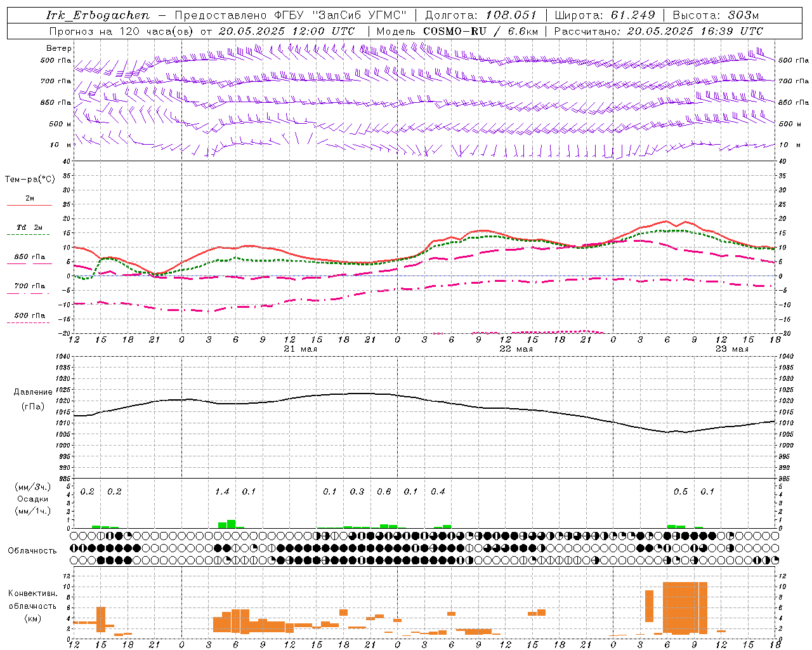Click the largest orange convective cloud block
The width and height of the screenshot is (812, 650).
coord(685,607)
